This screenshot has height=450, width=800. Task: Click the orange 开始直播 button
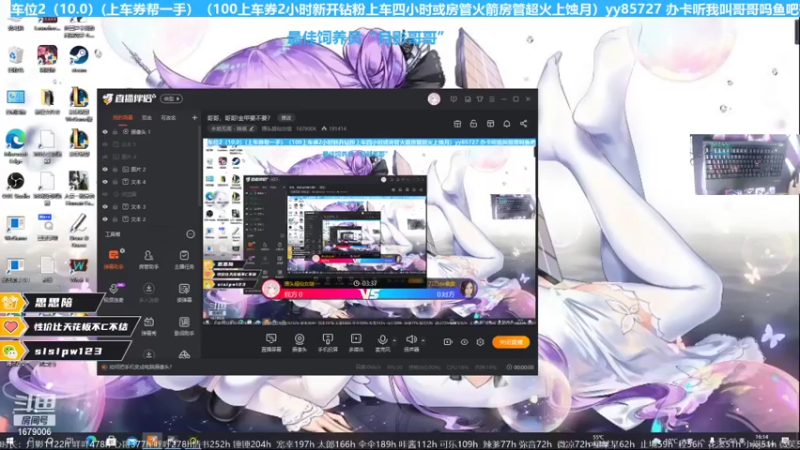click(511, 342)
